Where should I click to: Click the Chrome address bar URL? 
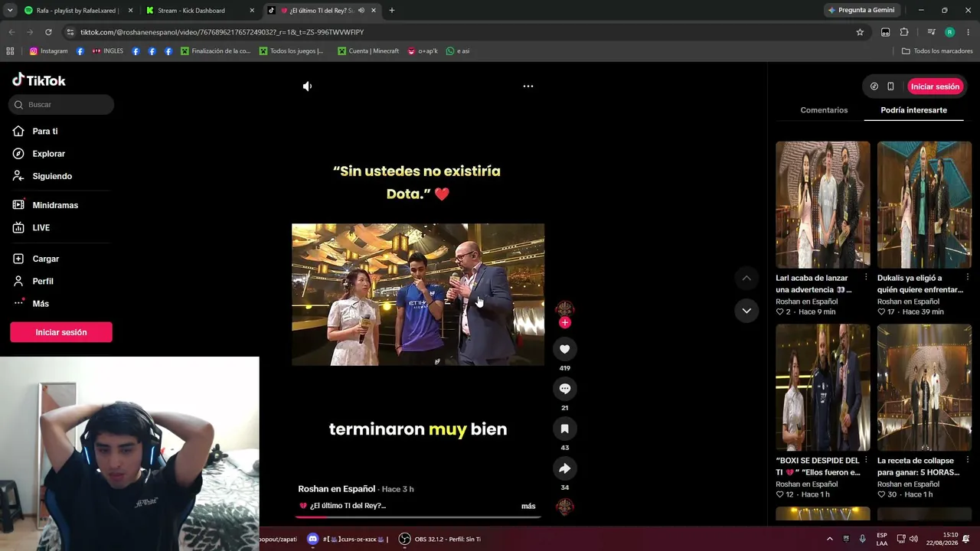(222, 32)
